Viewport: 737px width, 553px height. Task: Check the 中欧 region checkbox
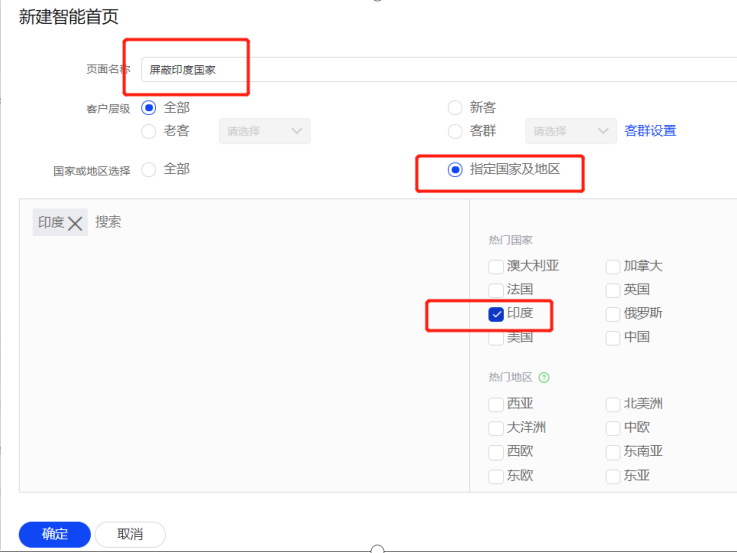(x=612, y=428)
